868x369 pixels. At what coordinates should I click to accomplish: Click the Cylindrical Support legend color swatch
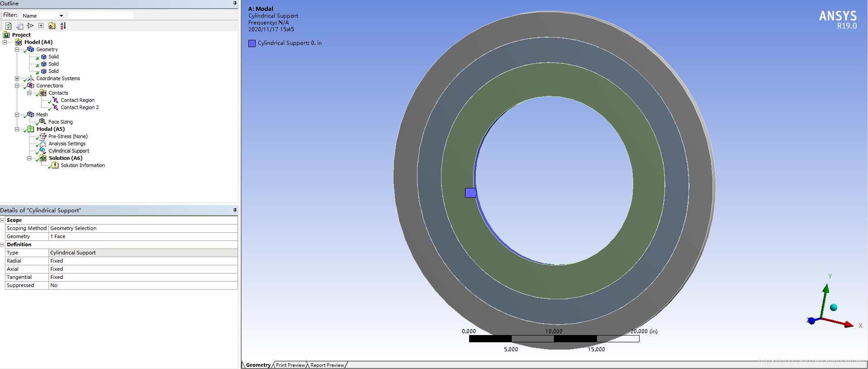point(252,43)
